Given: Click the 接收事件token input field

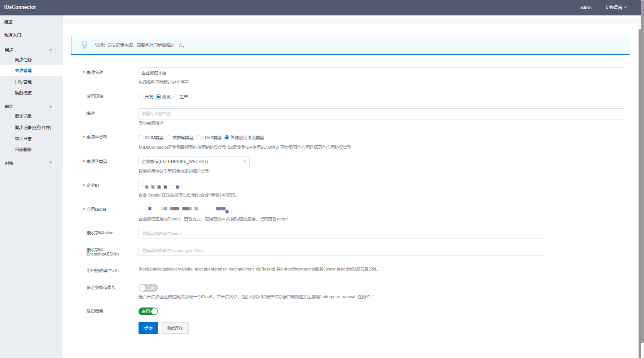Looking at the screenshot, I should click(x=341, y=234).
